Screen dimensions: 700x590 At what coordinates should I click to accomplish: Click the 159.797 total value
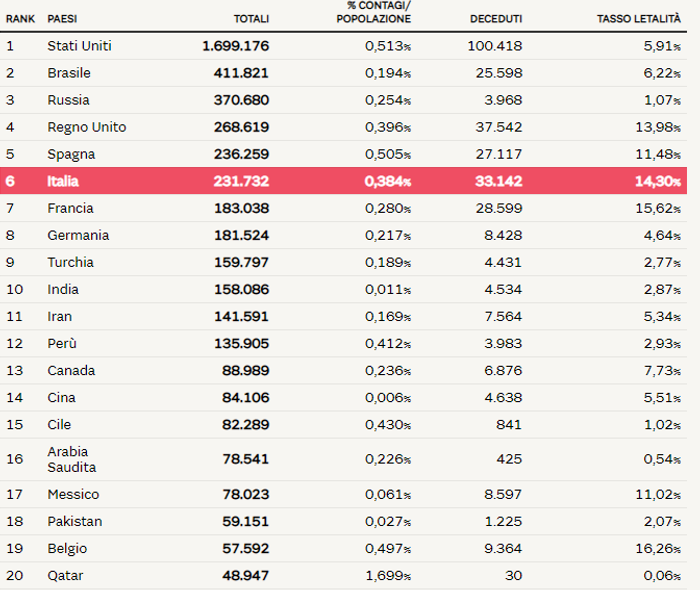(242, 262)
